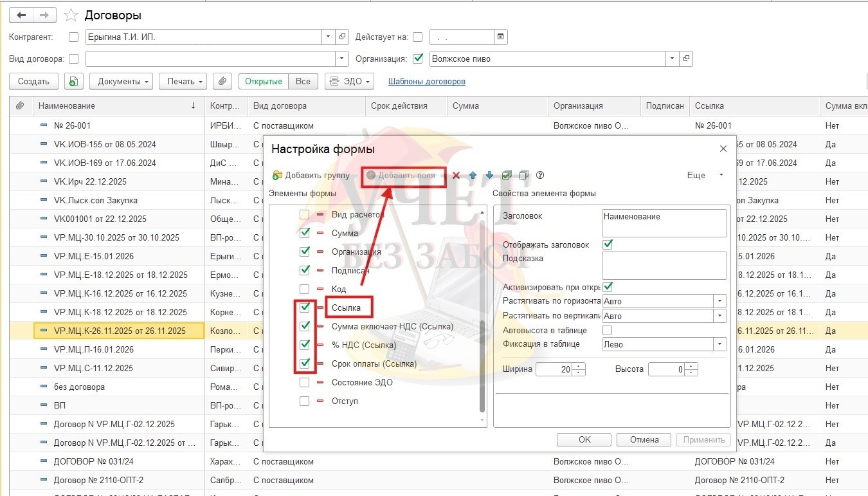Move element up with blue arrow
Screen dimensions: 868x496
click(x=473, y=175)
